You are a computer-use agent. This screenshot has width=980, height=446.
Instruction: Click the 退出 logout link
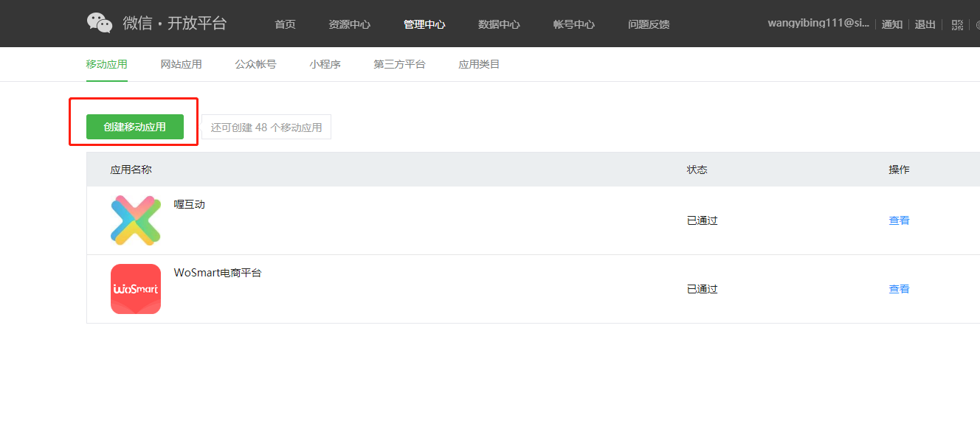click(925, 24)
